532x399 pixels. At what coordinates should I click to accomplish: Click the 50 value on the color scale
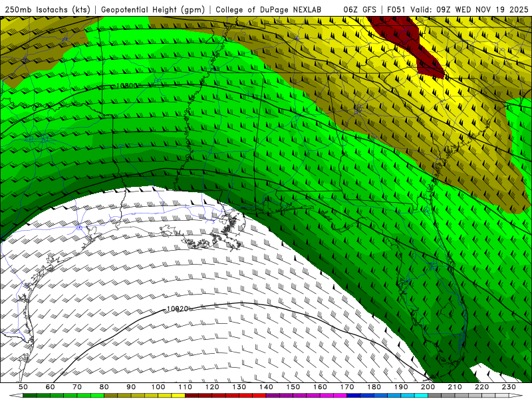click(x=23, y=387)
